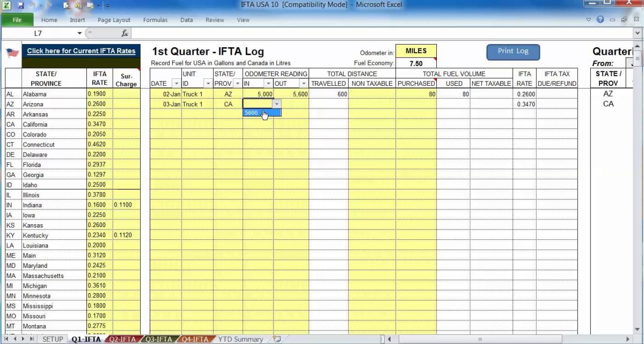The image size is (644, 344).
Task: Save the workbook from the Quick Access Toolbar
Action: point(20,5)
